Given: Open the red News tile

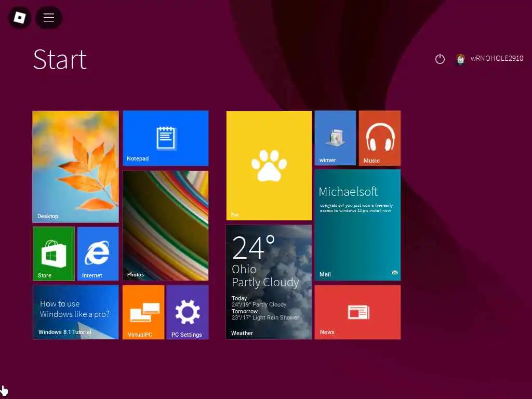Looking at the screenshot, I should (357, 312).
